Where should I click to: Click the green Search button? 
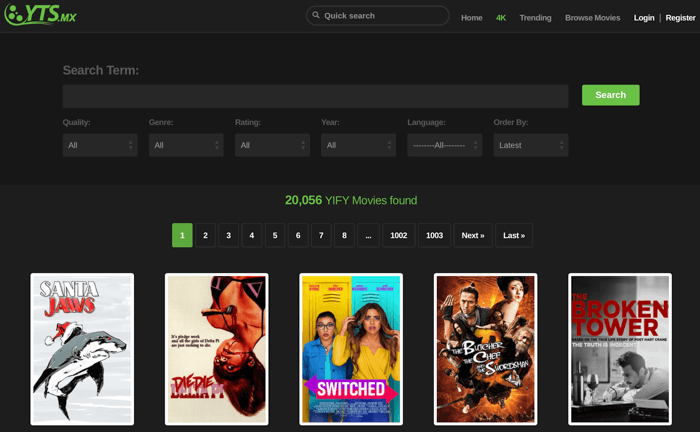(x=610, y=95)
